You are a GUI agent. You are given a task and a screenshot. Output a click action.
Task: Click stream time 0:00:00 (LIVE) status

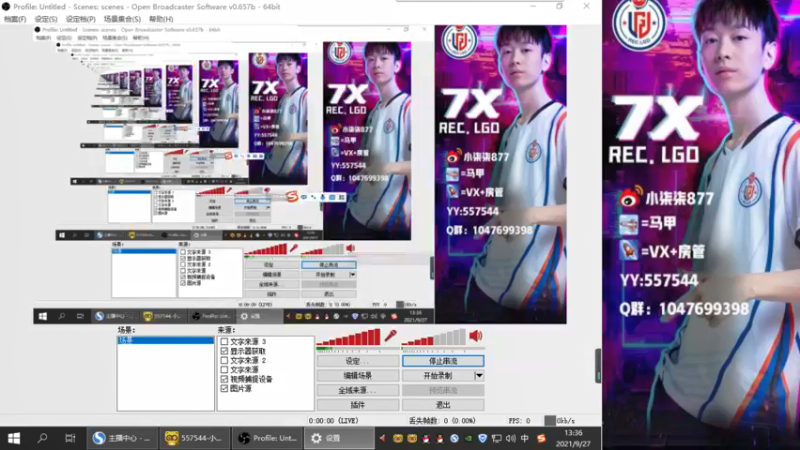(x=333, y=420)
